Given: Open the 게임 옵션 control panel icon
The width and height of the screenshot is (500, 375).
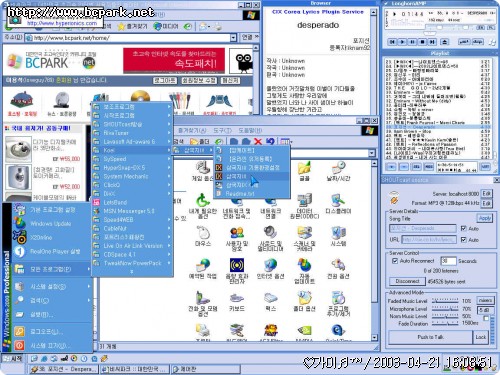Looking at the screenshot, I should tap(203, 171).
